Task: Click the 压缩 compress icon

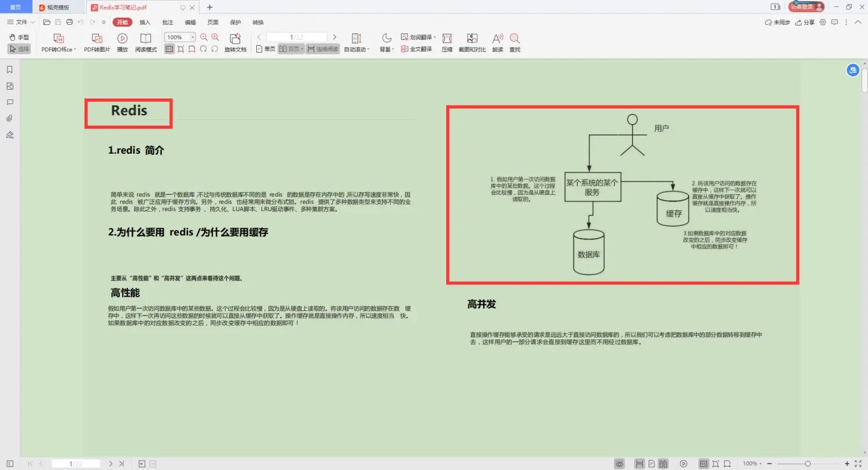Action: pyautogui.click(x=447, y=43)
